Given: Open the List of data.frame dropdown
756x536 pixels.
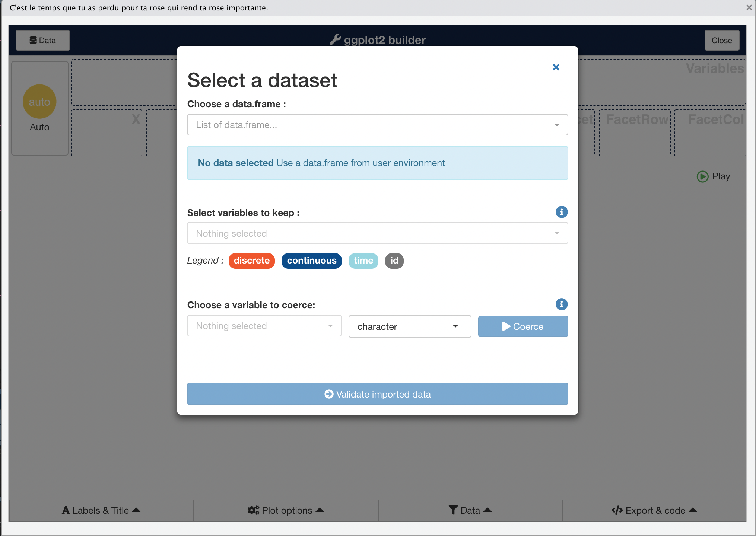Looking at the screenshot, I should pos(377,125).
